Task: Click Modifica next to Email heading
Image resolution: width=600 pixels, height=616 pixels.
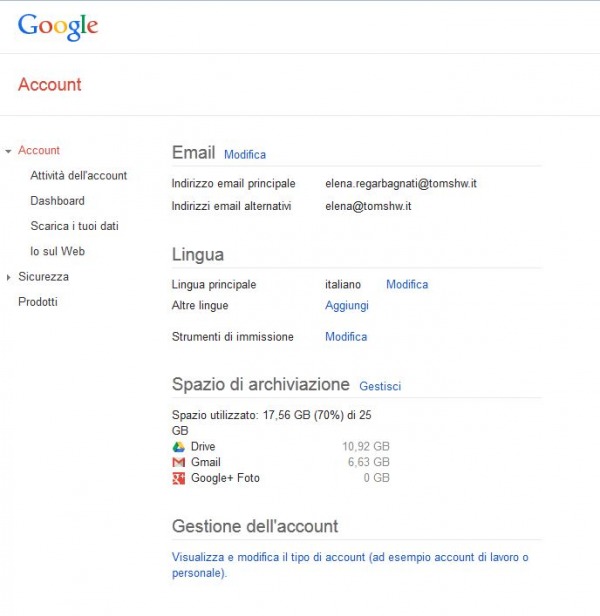Action: pos(245,154)
